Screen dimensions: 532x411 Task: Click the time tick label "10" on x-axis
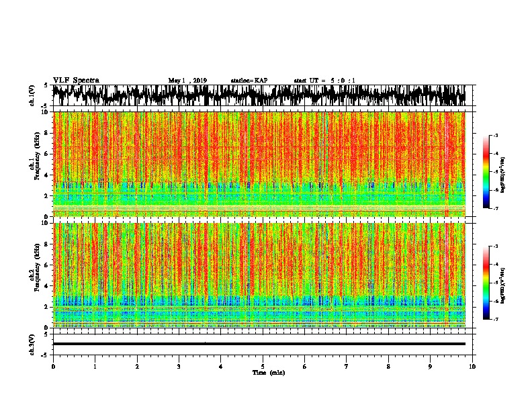coord(472,367)
